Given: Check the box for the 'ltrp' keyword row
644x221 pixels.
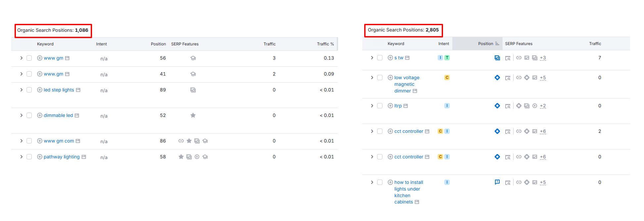Looking at the screenshot, I should click(x=380, y=106).
